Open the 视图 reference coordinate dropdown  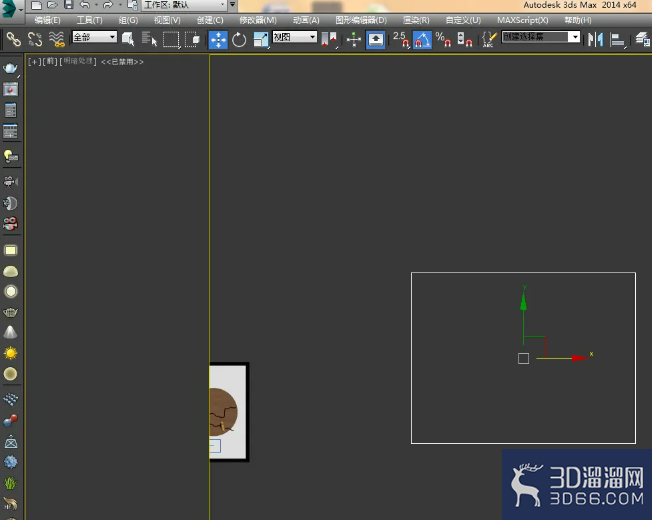(295, 37)
